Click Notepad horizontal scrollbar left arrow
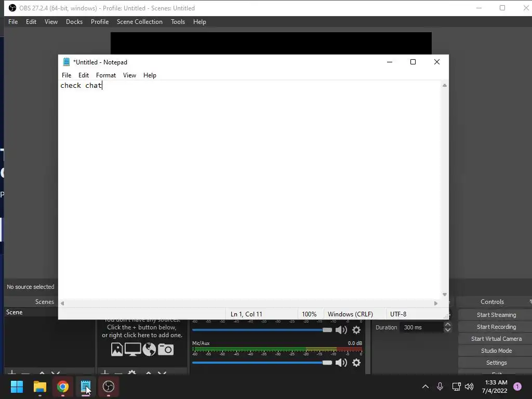532x399 pixels. click(x=62, y=303)
